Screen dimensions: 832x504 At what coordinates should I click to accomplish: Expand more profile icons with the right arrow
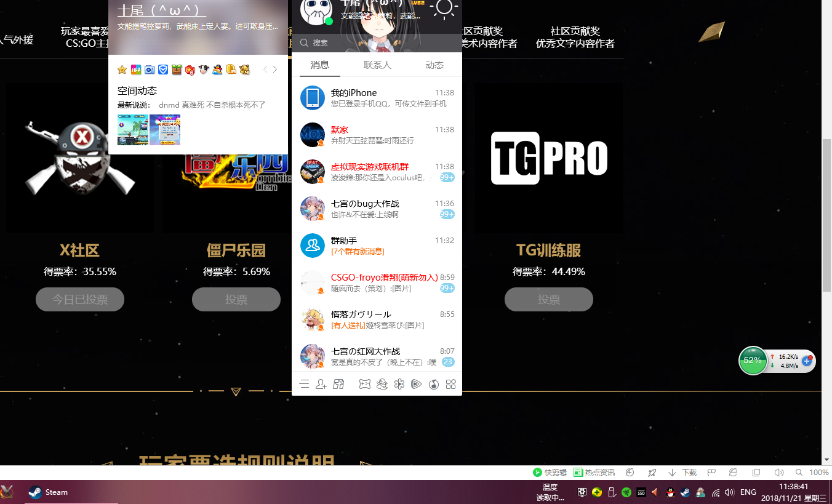(275, 70)
